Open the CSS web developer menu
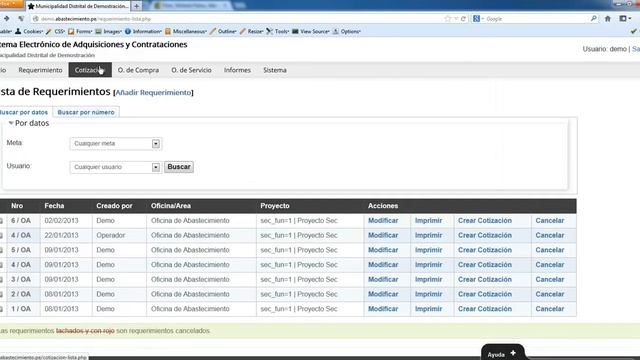This screenshot has height=360, width=640. (56, 31)
